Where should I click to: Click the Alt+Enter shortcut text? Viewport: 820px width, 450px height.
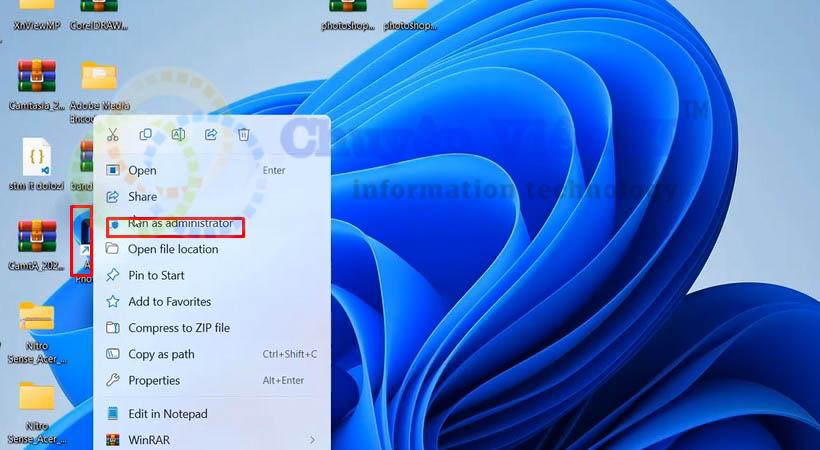(x=283, y=380)
